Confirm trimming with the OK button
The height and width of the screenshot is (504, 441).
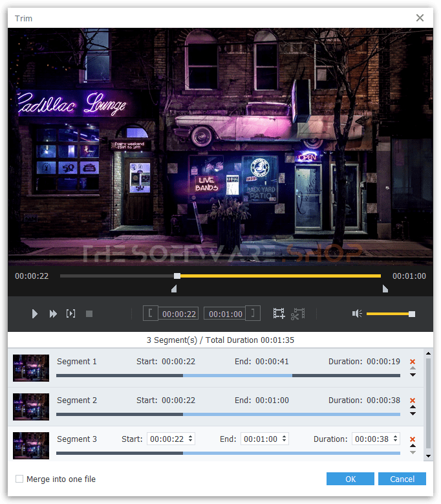click(350, 479)
